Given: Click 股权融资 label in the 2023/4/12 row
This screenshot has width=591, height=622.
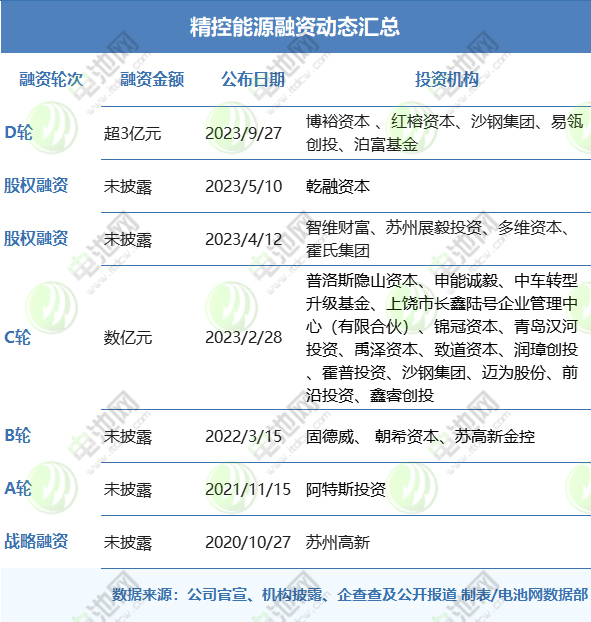Looking at the screenshot, I should (36, 239).
